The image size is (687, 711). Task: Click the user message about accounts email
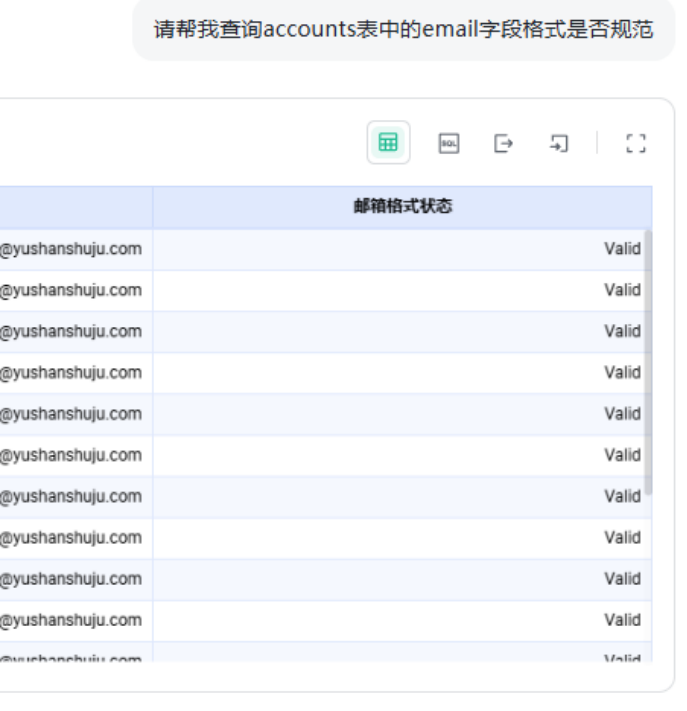point(403,30)
